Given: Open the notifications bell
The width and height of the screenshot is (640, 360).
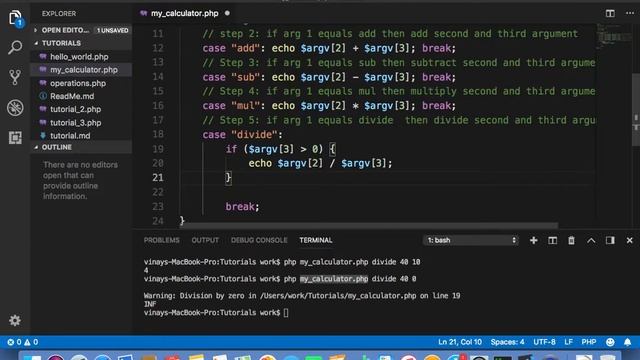Looking at the screenshot, I should pyautogui.click(x=627, y=342).
